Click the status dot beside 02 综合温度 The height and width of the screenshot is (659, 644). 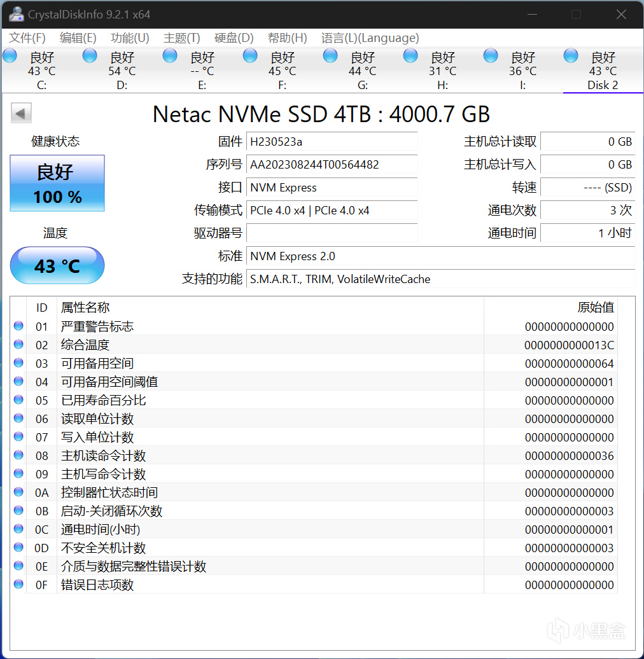(18, 344)
